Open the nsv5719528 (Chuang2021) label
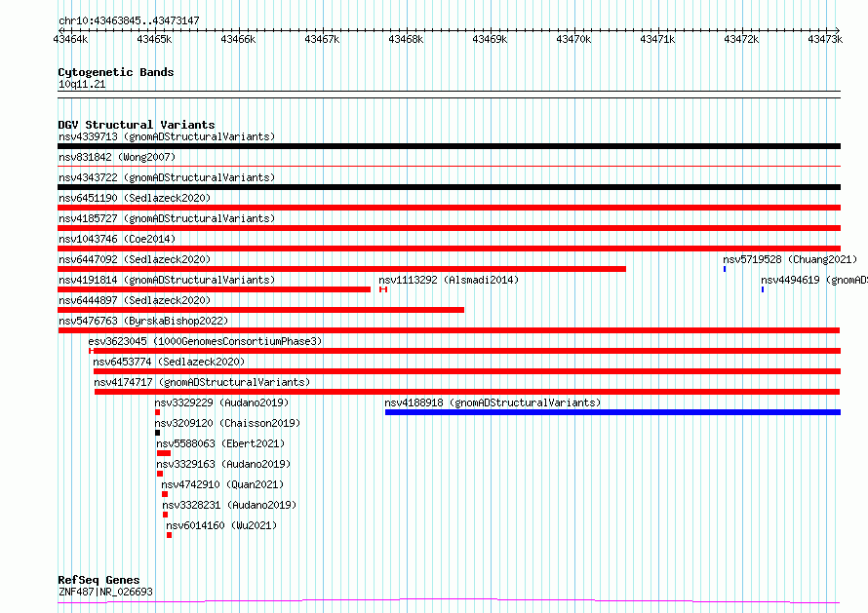The image size is (868, 613). tap(790, 259)
